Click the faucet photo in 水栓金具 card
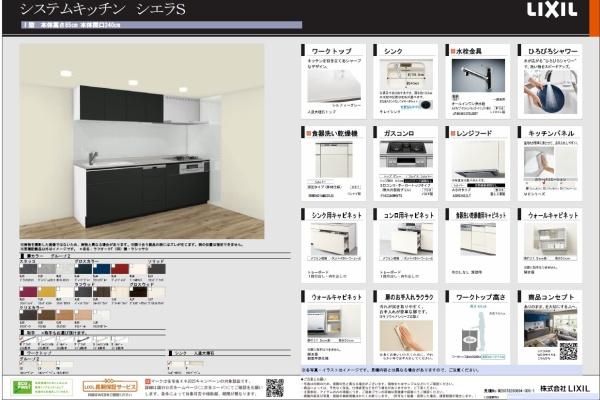600x400 pixels. (478, 75)
